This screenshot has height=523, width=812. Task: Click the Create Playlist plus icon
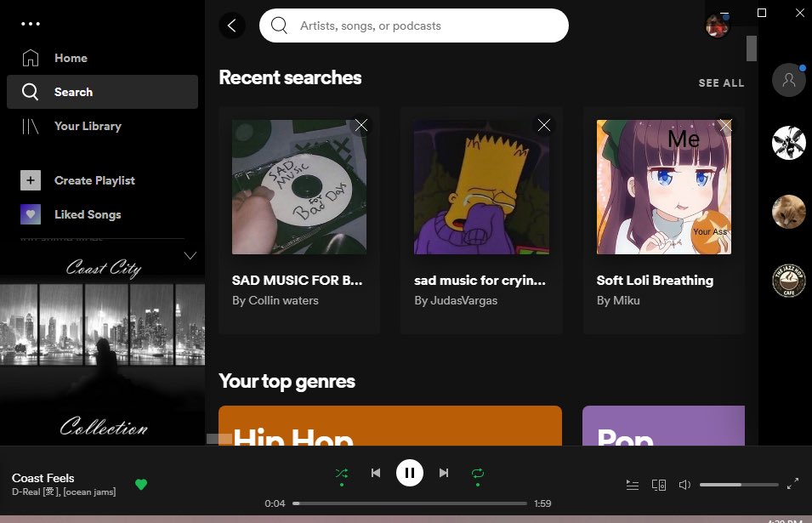pyautogui.click(x=31, y=180)
